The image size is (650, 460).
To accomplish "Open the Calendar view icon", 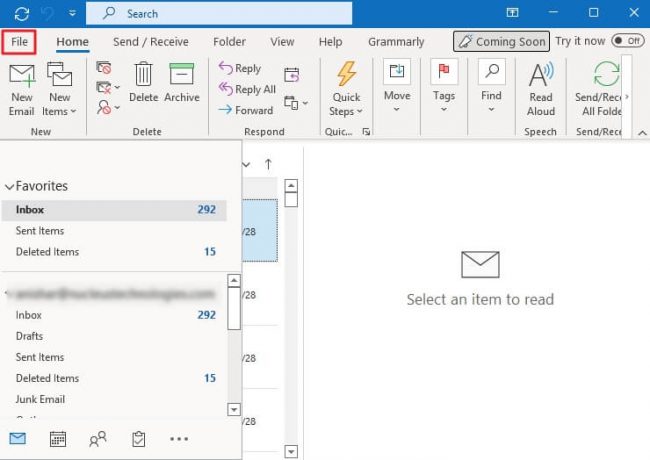I will [58, 438].
